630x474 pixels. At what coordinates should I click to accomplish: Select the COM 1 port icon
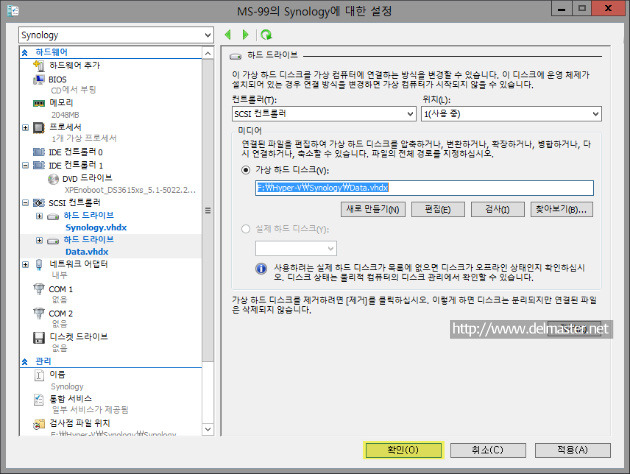pos(39,289)
